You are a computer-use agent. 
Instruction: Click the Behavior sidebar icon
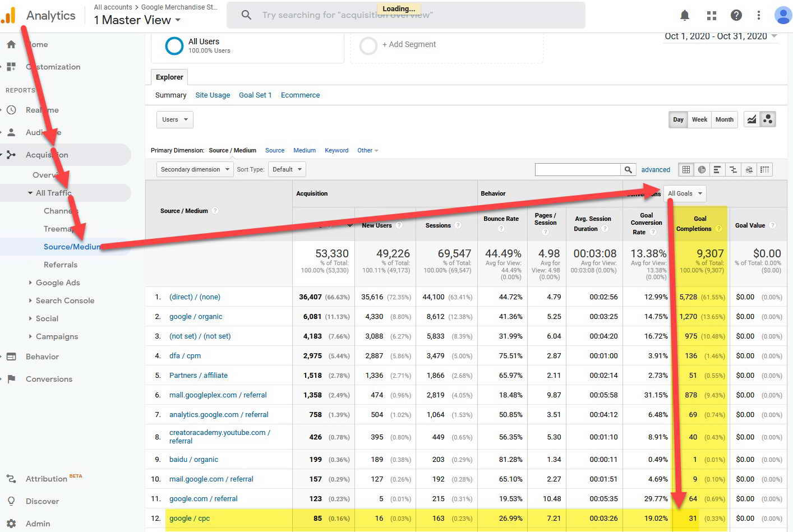tap(11, 357)
